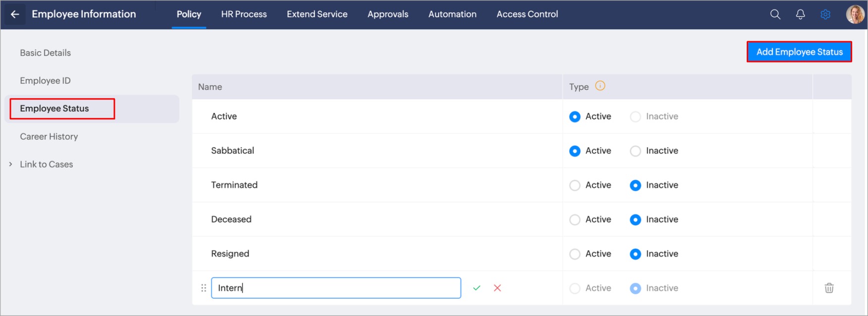Image resolution: width=868 pixels, height=316 pixels.
Task: Set Sabbatical type to Inactive
Action: 635,151
